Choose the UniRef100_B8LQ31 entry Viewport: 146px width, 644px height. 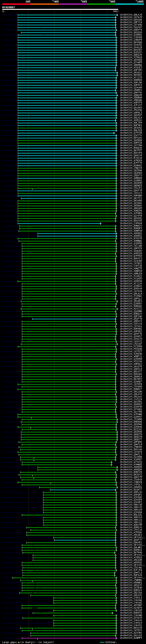(131, 515)
